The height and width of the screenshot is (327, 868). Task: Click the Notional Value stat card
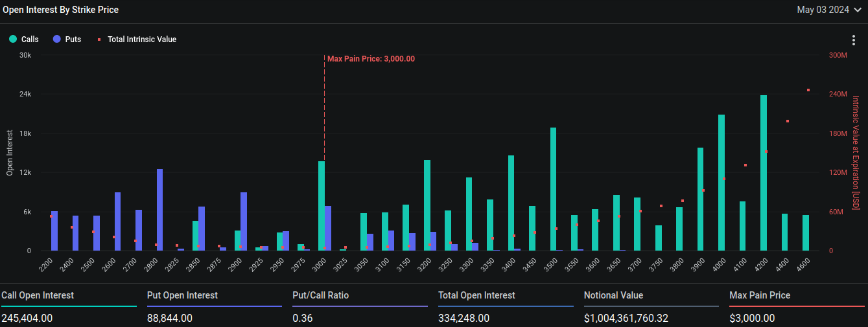(651, 306)
